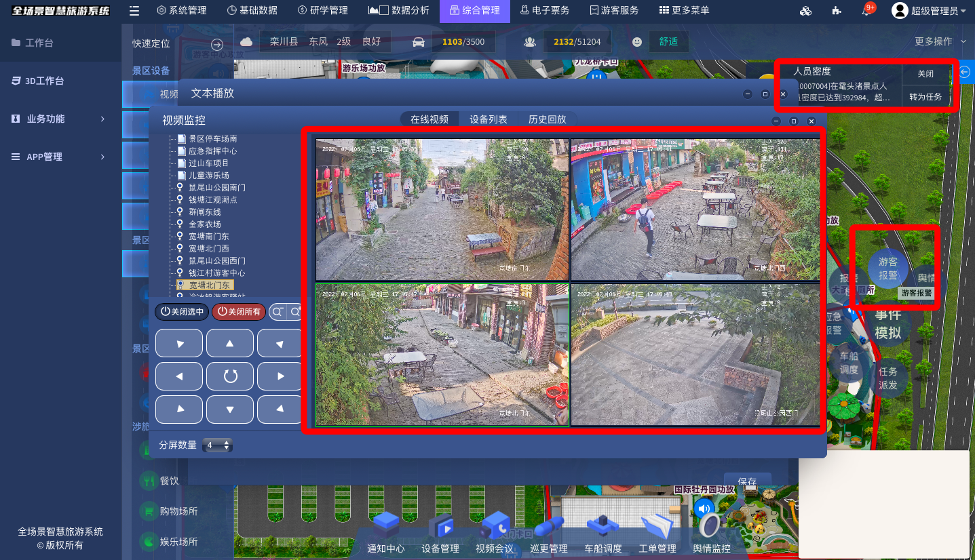Click the 事件模拟 circle on the map
This screenshot has height=560, width=975.
point(888,323)
